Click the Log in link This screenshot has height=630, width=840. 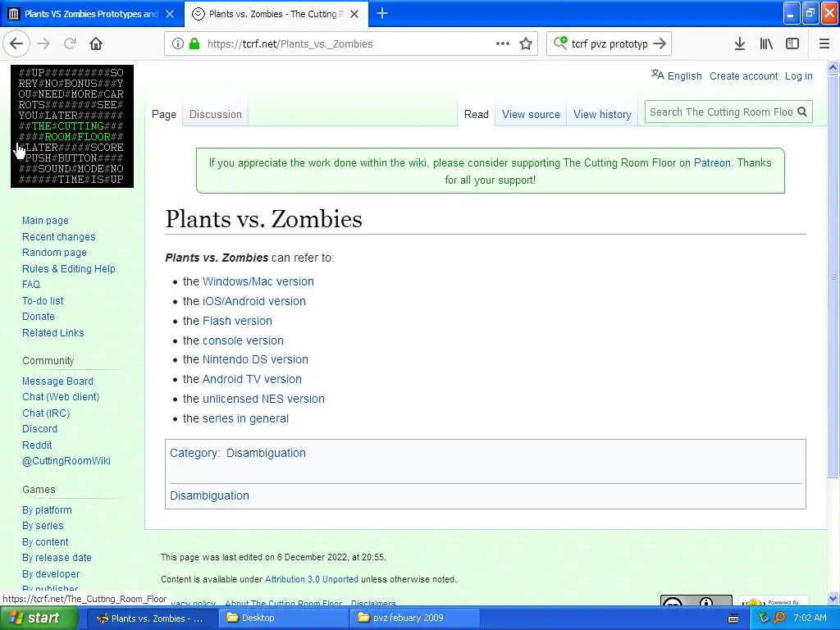[799, 76]
